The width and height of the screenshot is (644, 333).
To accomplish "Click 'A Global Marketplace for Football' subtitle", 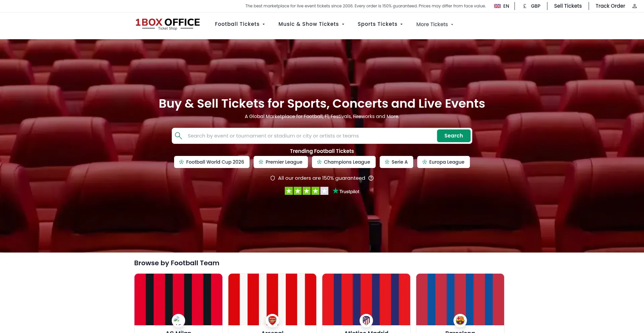I will (322, 116).
